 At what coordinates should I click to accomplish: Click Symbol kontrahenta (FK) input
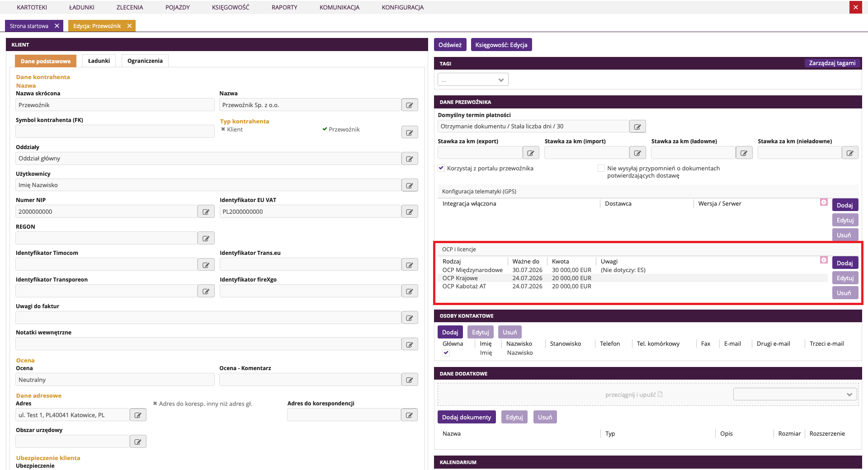coord(115,132)
